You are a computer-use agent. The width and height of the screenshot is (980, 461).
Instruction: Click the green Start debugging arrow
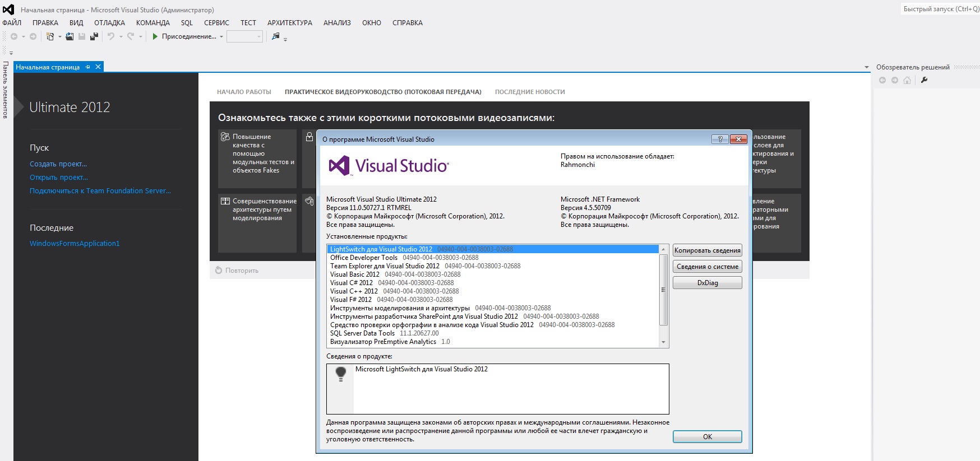pyautogui.click(x=155, y=36)
